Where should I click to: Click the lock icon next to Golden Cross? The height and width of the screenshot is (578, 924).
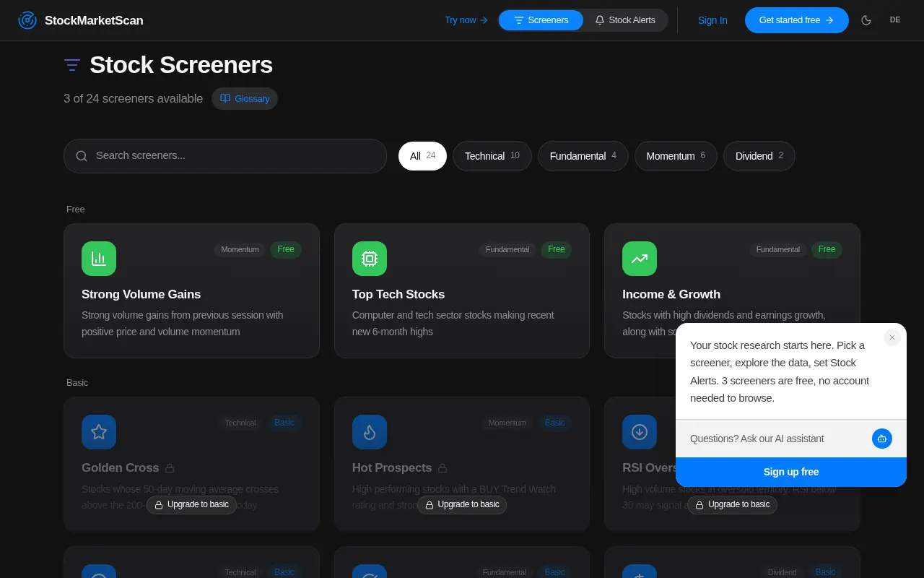(170, 468)
